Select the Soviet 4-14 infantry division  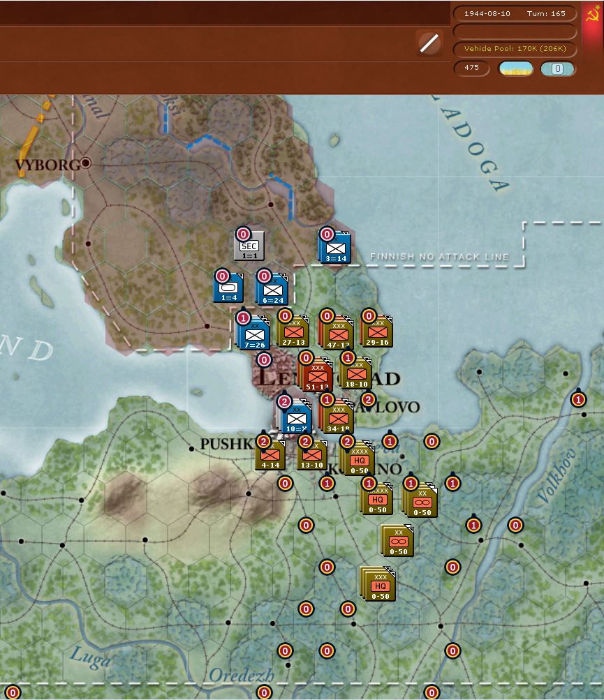coord(270,455)
